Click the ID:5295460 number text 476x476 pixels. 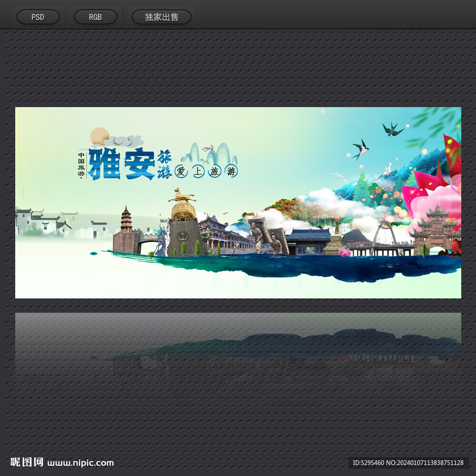[x=368, y=463]
